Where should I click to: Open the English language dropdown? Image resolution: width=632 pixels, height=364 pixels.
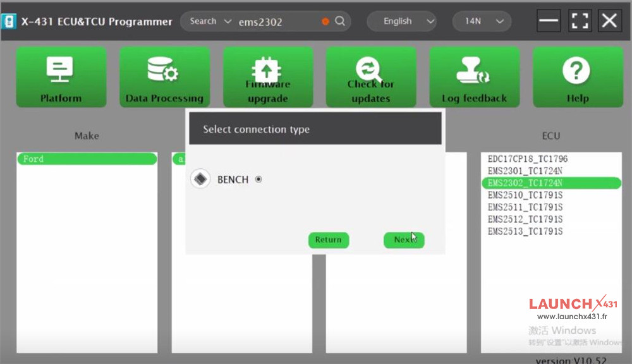[x=401, y=21]
